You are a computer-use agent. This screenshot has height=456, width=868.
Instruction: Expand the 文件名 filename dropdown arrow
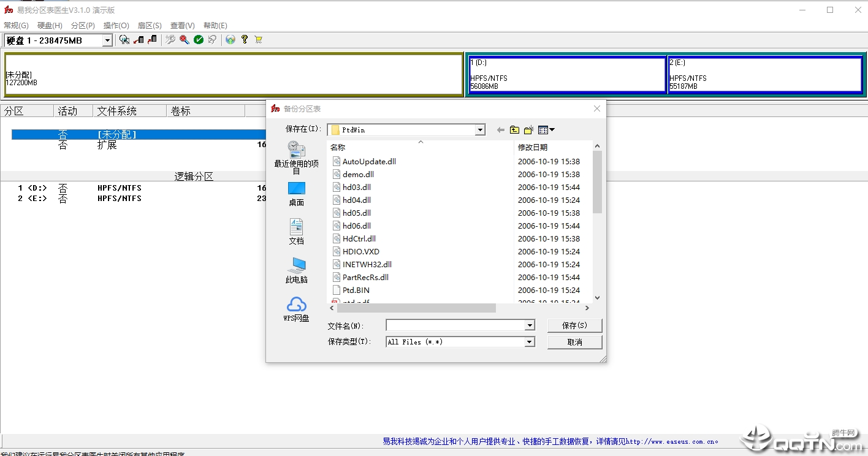click(530, 325)
